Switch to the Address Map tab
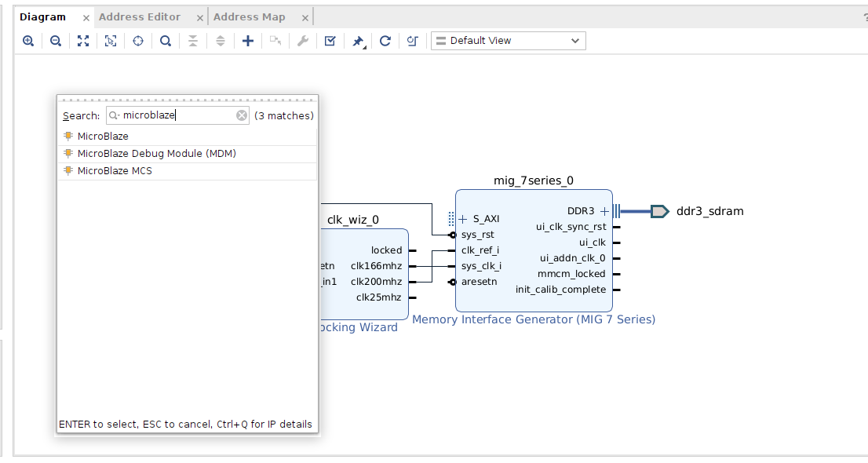 pos(250,17)
